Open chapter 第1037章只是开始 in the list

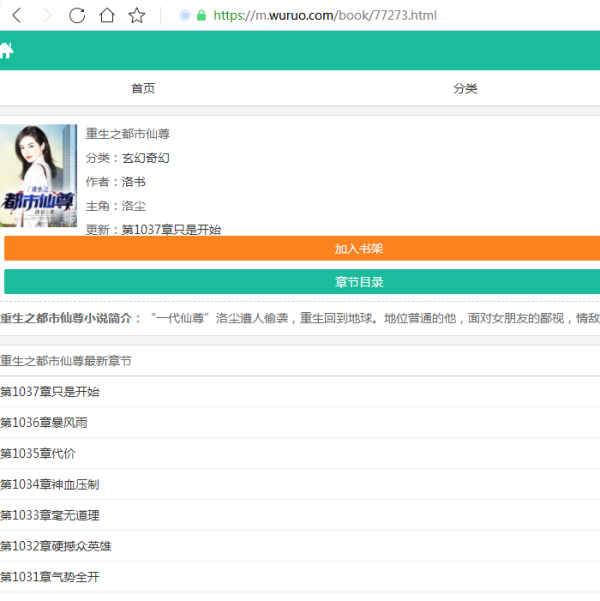point(50,392)
